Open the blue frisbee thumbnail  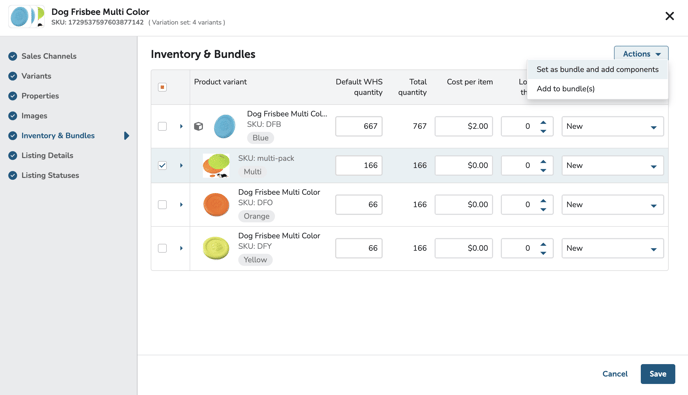pos(225,126)
